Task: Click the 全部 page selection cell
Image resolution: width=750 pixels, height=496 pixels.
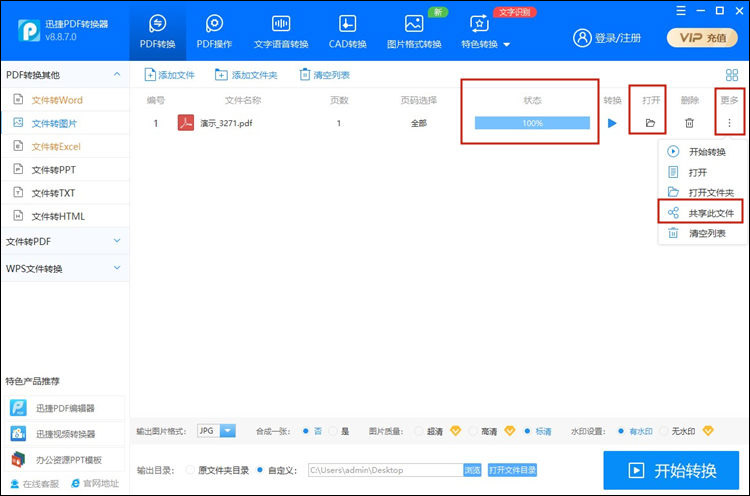Action: click(419, 123)
